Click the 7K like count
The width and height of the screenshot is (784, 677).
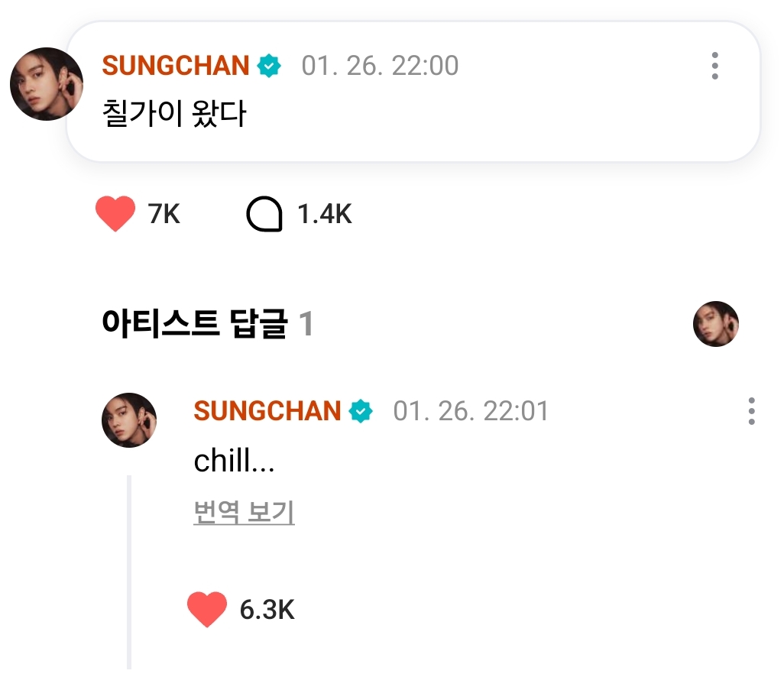[164, 215]
